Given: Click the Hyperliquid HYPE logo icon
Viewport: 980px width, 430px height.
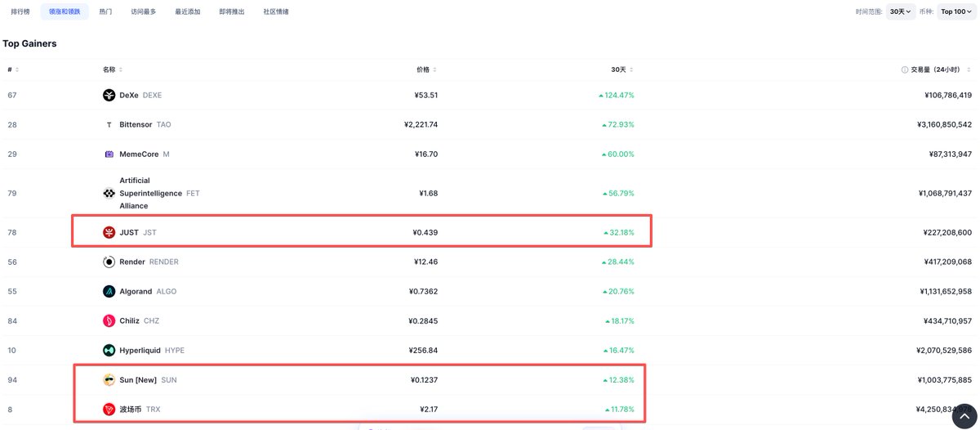Looking at the screenshot, I should point(109,351).
